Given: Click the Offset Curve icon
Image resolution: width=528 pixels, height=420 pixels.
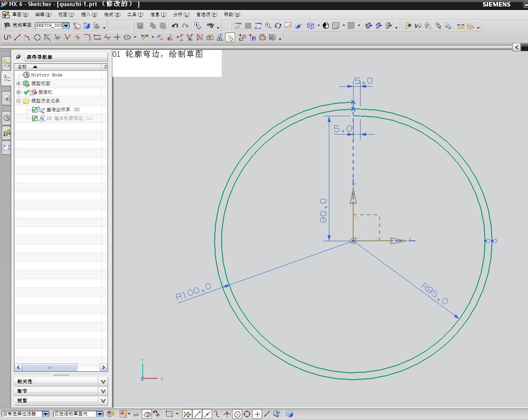Looking at the screenshot, I should (x=262, y=38).
